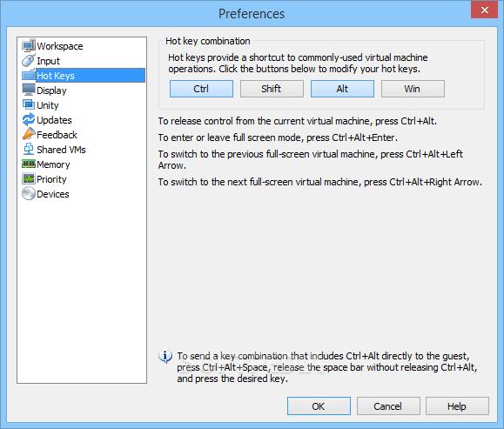Click the Shared VMs network icon

click(x=29, y=150)
